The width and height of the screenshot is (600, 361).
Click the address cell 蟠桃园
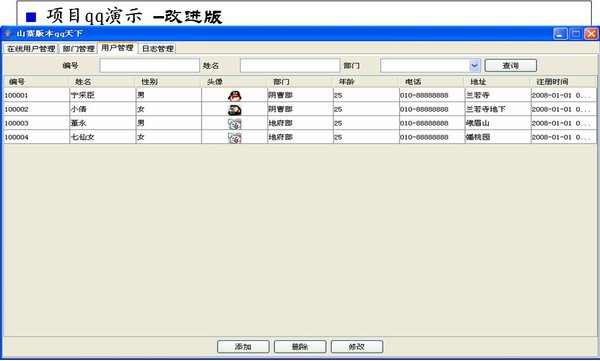497,137
